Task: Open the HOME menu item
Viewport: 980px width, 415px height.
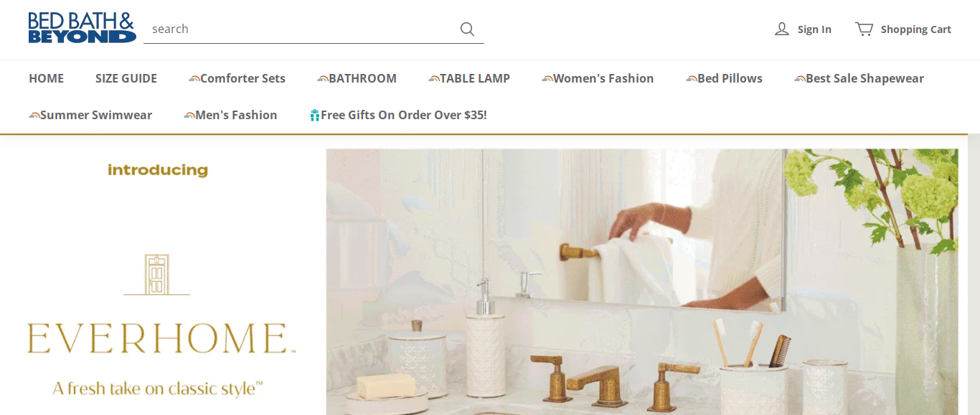Action: click(46, 78)
